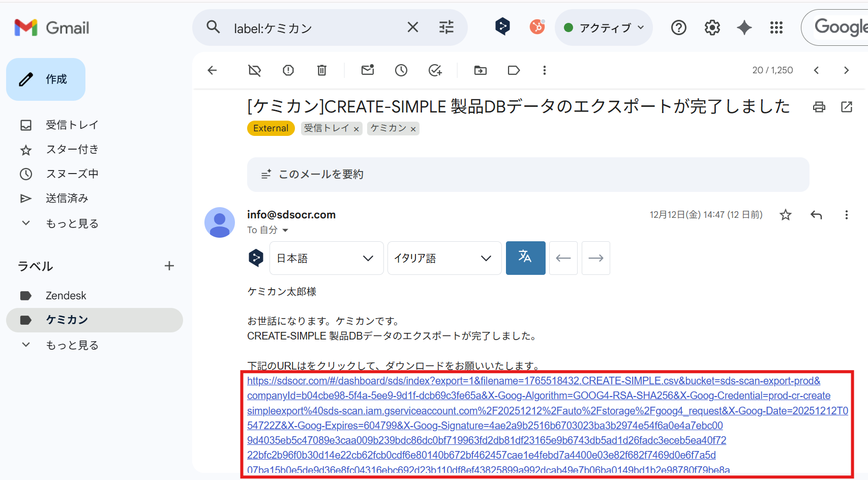Click the External tag
Viewport: 868px width, 480px height.
(271, 128)
